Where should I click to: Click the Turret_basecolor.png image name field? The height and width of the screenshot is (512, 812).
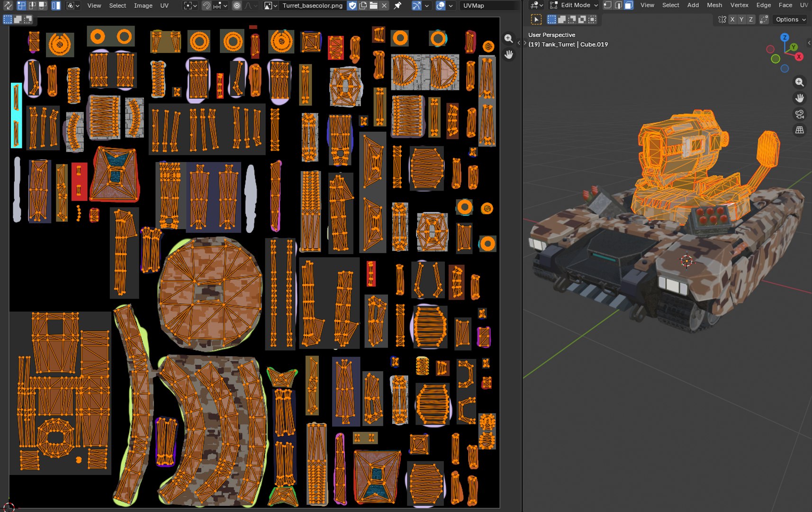(x=312, y=6)
